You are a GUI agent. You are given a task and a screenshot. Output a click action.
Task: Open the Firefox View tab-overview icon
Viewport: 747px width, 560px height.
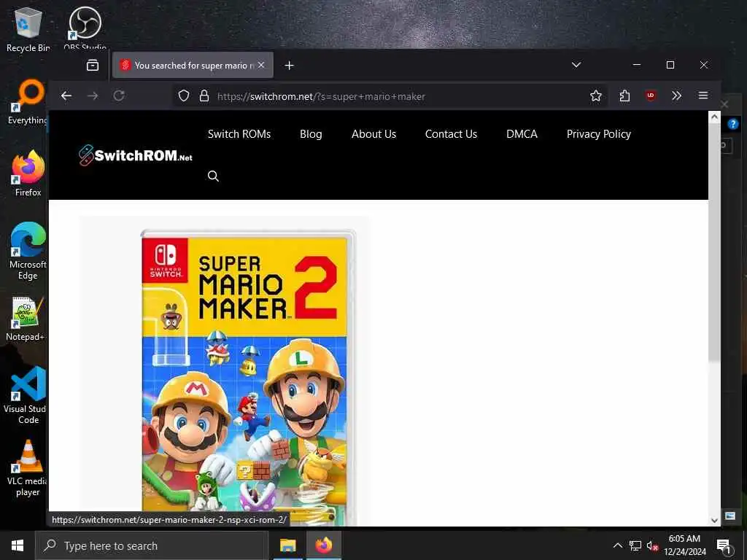(93, 65)
